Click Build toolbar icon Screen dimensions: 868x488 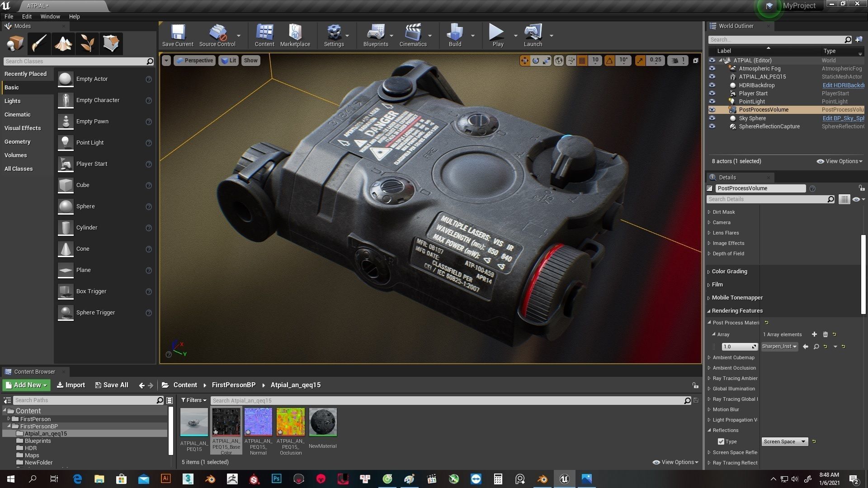[455, 35]
